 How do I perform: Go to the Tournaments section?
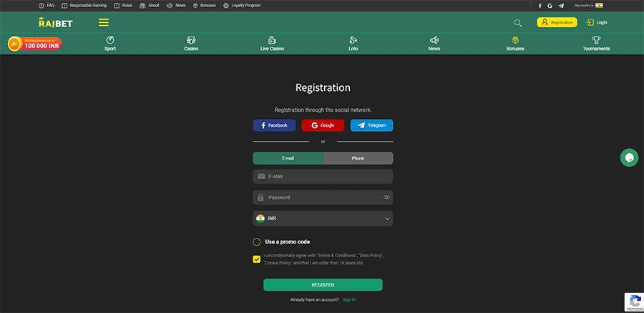(596, 44)
